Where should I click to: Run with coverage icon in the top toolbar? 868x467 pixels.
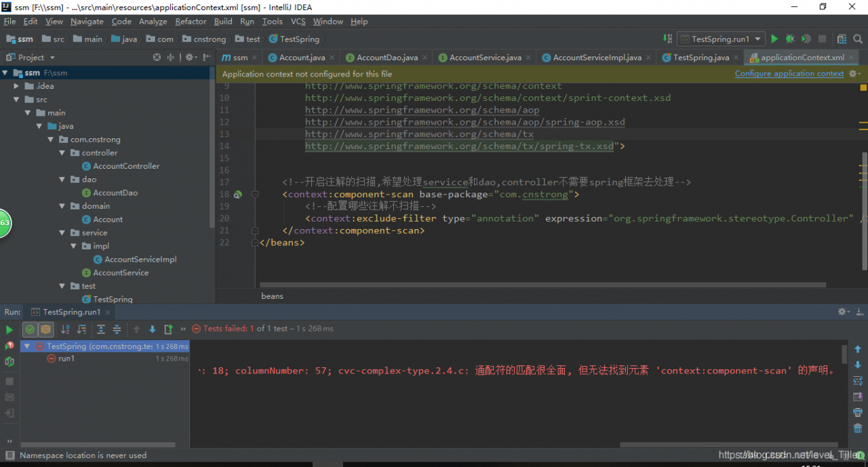pyautogui.click(x=806, y=39)
